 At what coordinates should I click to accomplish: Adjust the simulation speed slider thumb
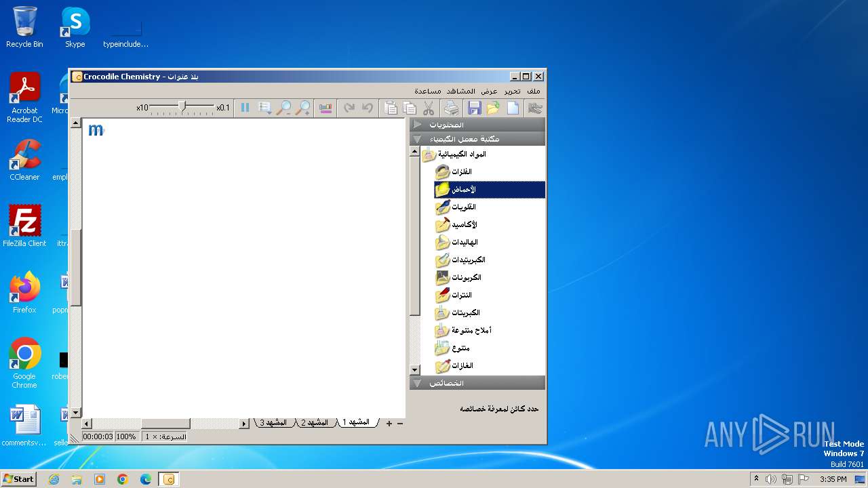pos(182,106)
